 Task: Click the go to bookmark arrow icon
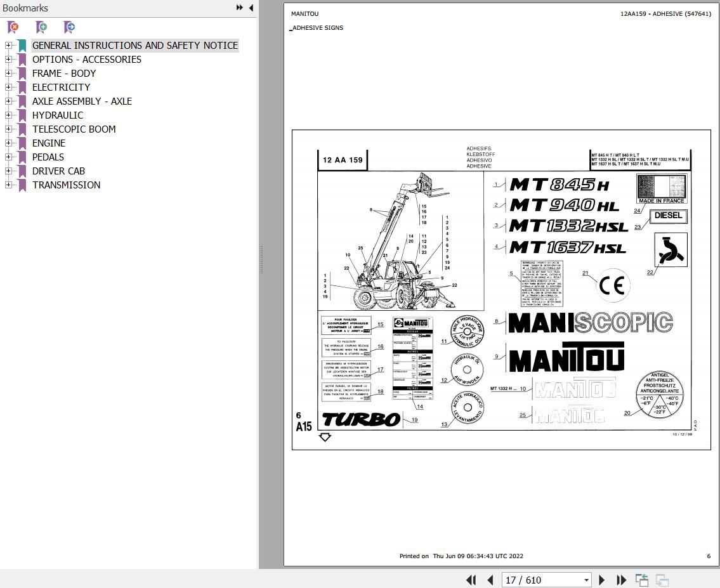click(69, 27)
